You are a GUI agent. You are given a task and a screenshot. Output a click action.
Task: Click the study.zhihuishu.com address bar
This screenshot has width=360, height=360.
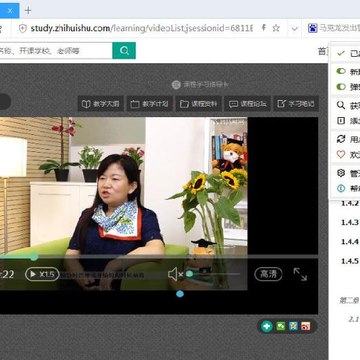142,28
